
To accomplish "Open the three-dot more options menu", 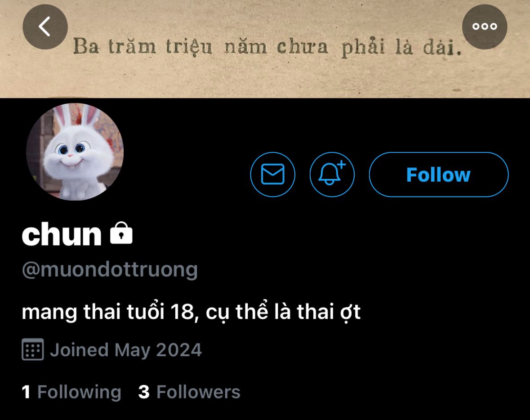I will [484, 27].
